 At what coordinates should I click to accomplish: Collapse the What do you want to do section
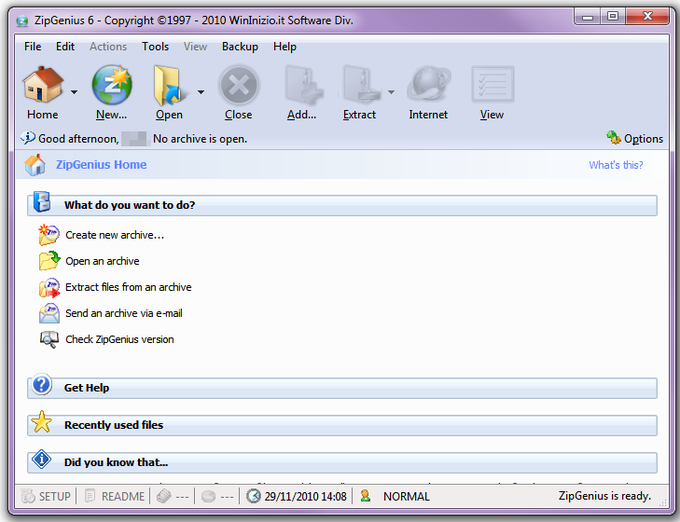(342, 205)
